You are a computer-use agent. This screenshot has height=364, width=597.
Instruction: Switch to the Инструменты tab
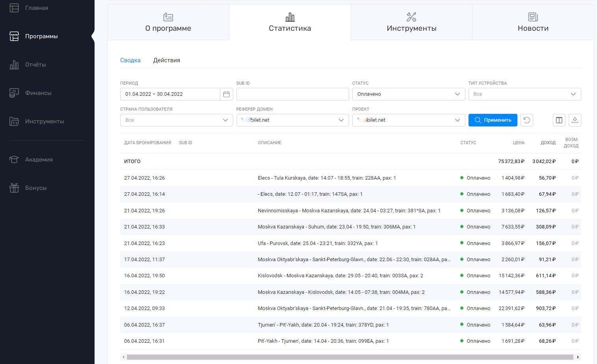click(x=411, y=22)
